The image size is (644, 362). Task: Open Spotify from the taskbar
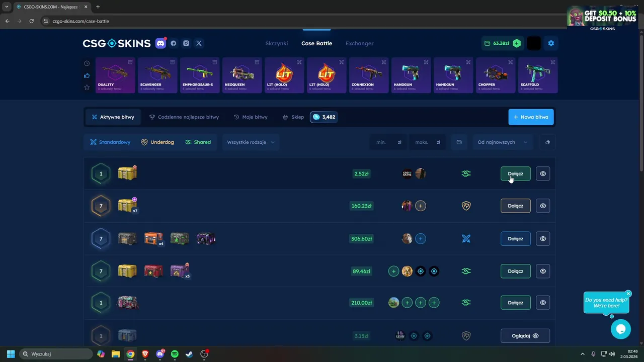coord(175,354)
